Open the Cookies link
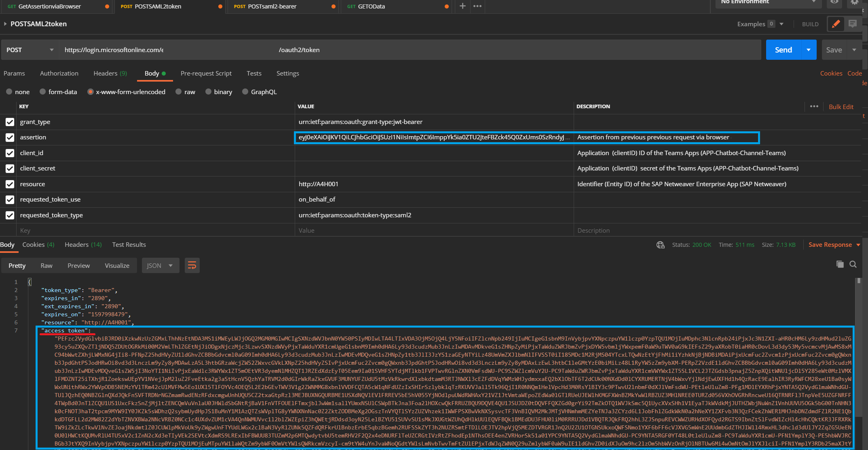The image size is (868, 450). tap(831, 73)
